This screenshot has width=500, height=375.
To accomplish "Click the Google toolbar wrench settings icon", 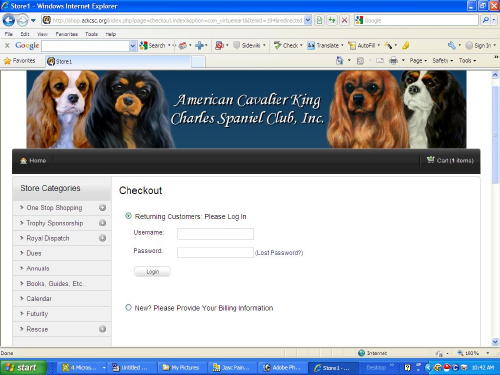I will 452,45.
